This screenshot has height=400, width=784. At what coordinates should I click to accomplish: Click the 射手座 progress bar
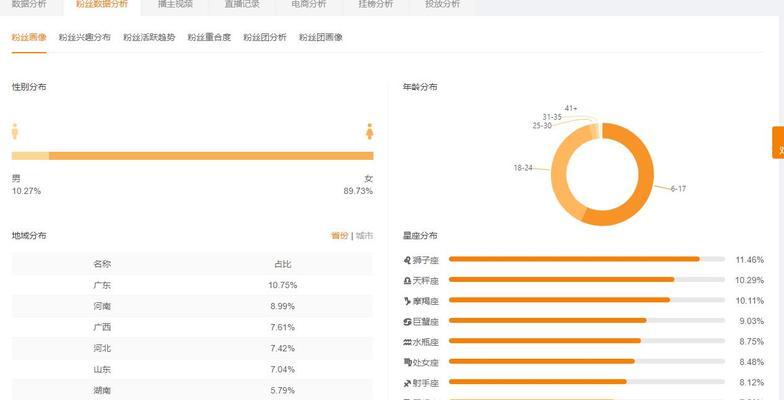coord(587,382)
